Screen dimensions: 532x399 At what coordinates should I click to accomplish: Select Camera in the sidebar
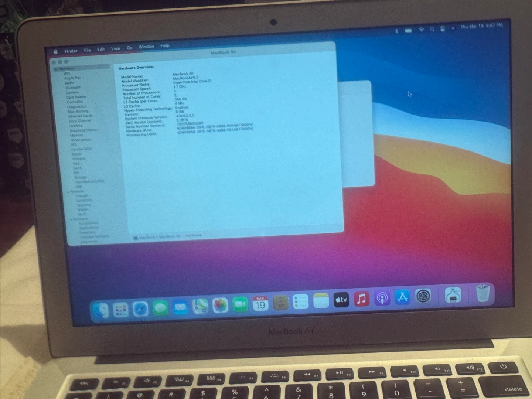coord(72,92)
